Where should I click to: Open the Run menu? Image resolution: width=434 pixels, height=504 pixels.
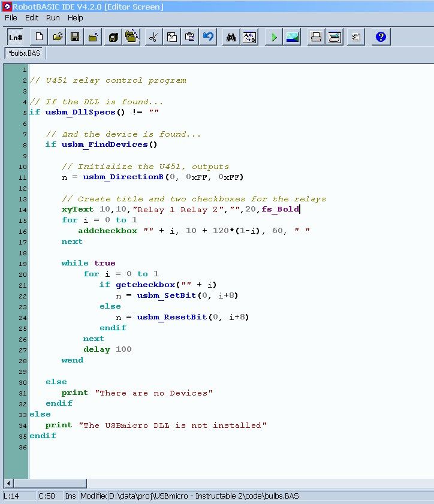coord(53,17)
